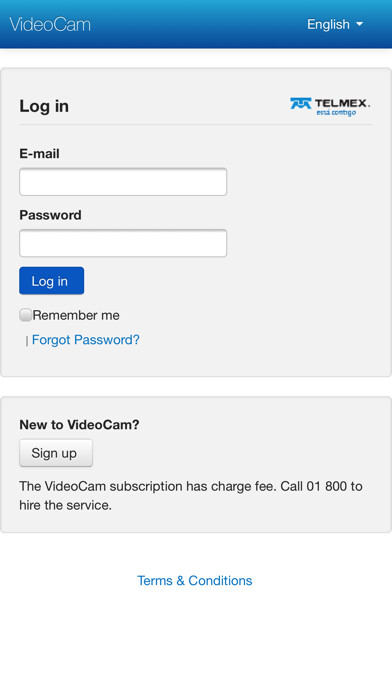
Task: Click the blue header bar
Action: click(196, 24)
